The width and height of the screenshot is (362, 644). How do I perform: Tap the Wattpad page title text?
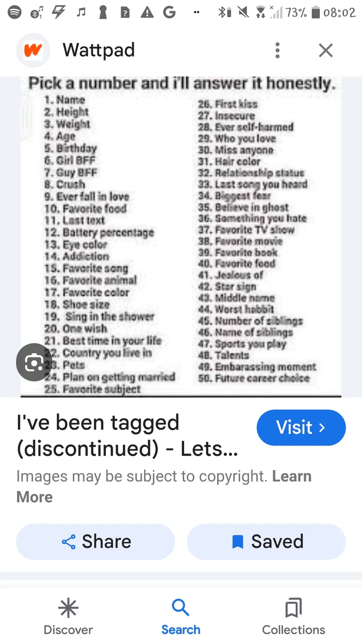tap(99, 50)
